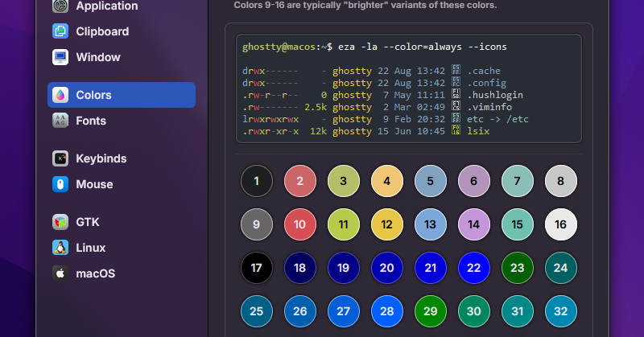Click the Fonts icon
Viewport: 644px width, 337px height.
[60, 121]
